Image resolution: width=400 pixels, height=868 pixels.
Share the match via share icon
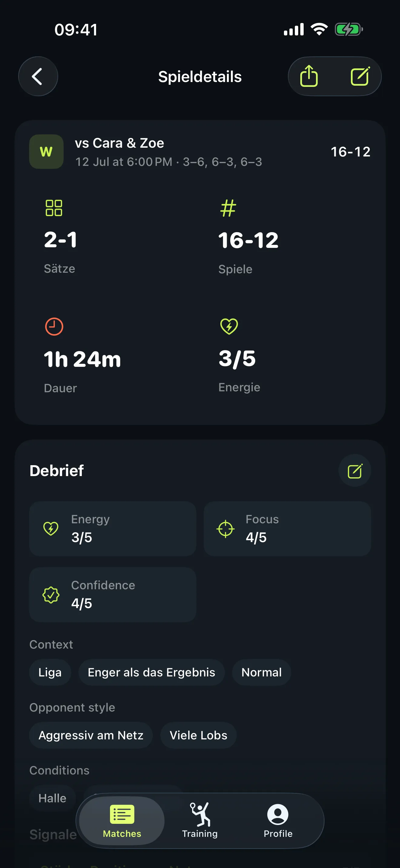(x=309, y=77)
